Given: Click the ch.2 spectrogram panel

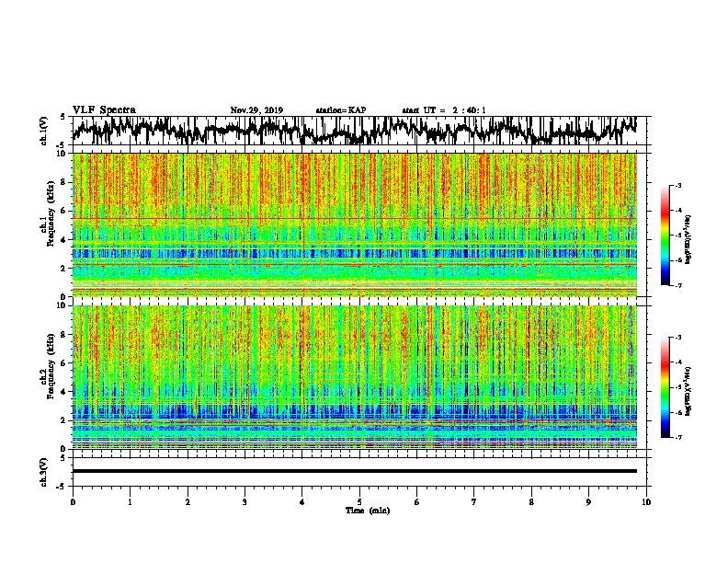Looking at the screenshot, I should pyautogui.click(x=355, y=377).
